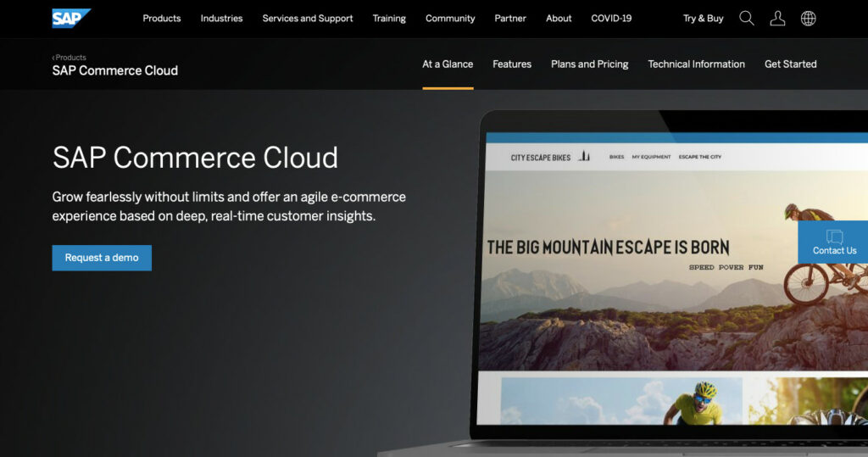Open the About menu
The image size is (868, 457).
pos(559,19)
